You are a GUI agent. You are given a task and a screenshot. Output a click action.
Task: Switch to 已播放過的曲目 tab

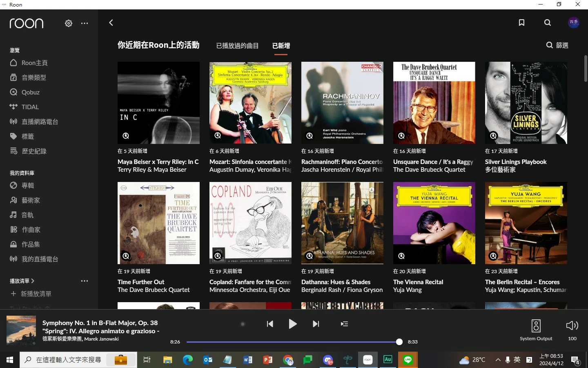point(237,46)
